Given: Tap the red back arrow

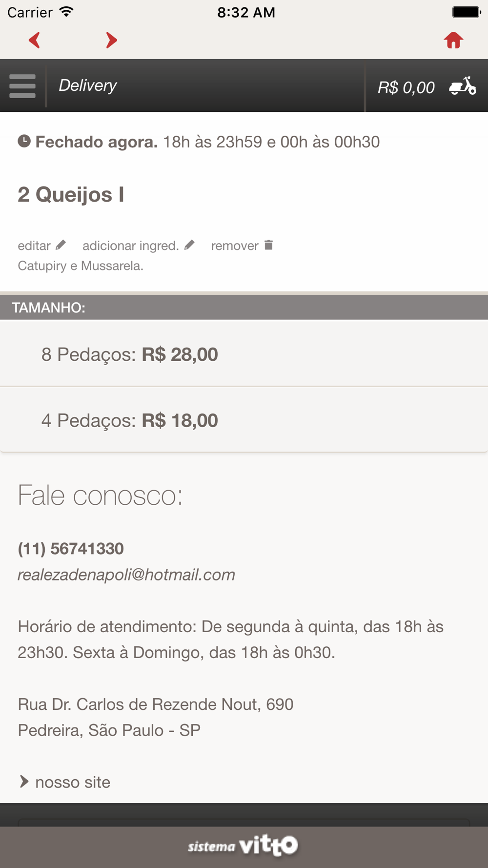Looking at the screenshot, I should tap(34, 40).
